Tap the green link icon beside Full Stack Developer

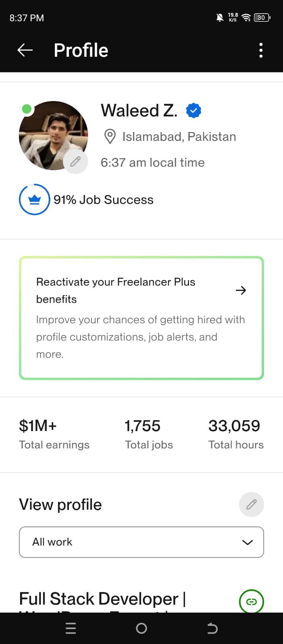point(251,601)
